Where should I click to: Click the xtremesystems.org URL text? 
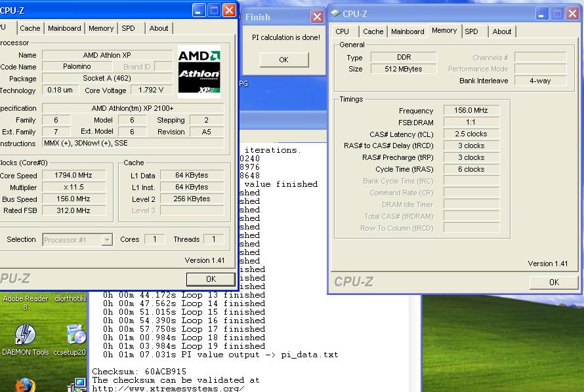(x=169, y=388)
